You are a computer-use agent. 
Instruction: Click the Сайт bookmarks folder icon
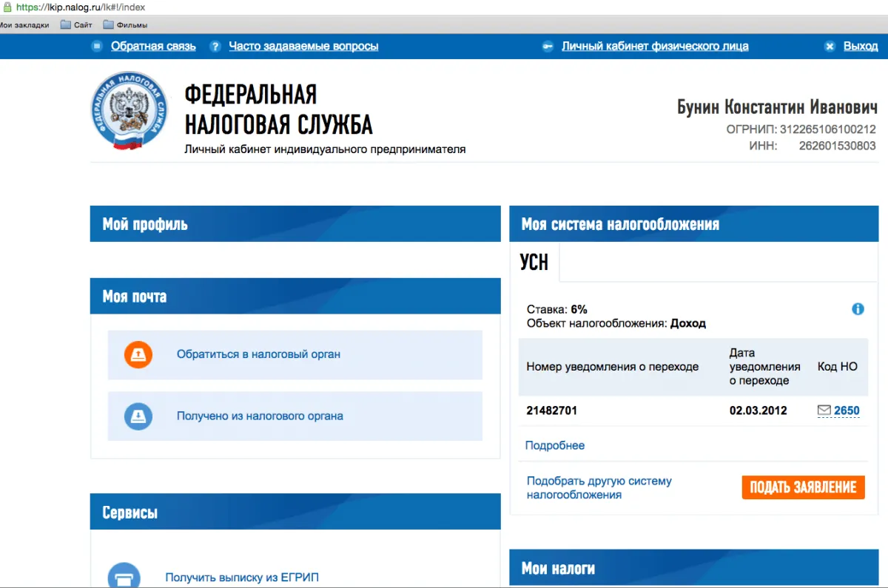click(65, 24)
